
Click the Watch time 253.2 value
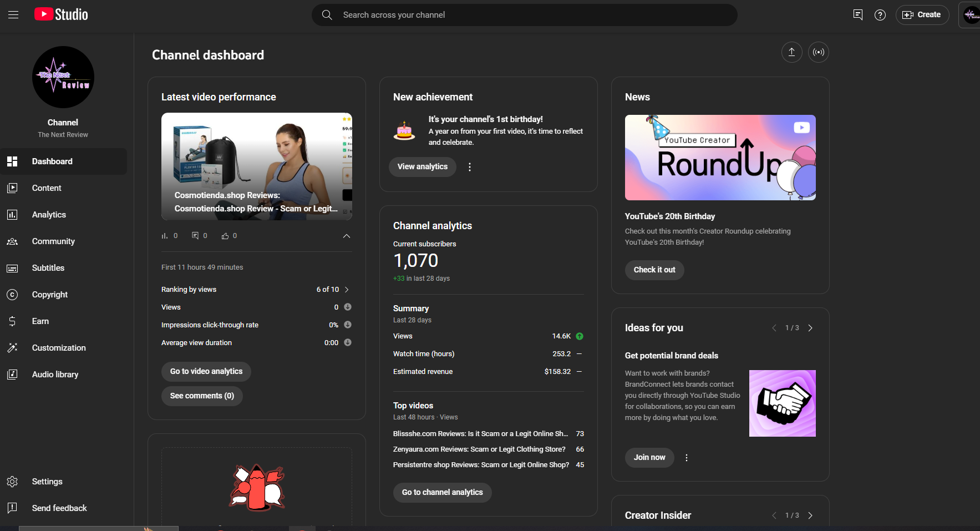pos(561,354)
